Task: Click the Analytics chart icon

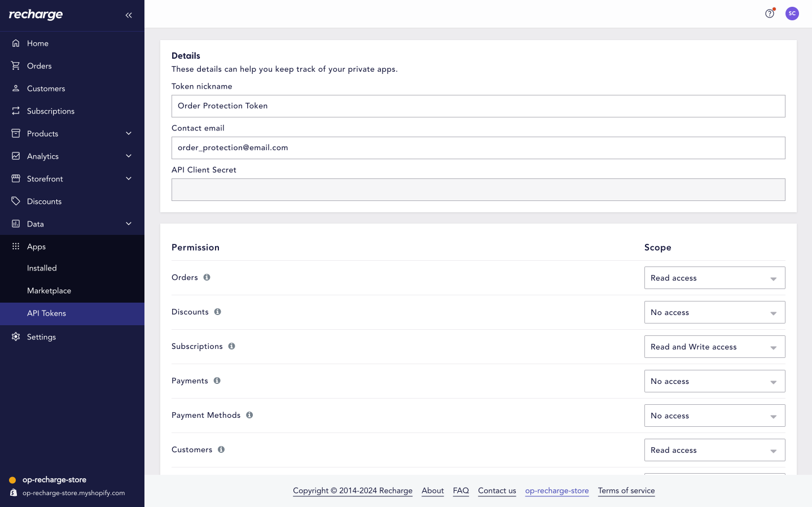Action: (x=16, y=156)
